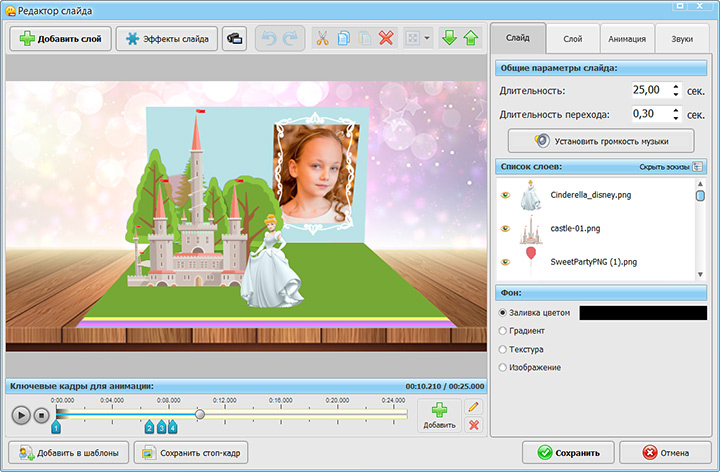Paste the copied layer
Viewport: 720px width, 472px height.
coord(365,39)
